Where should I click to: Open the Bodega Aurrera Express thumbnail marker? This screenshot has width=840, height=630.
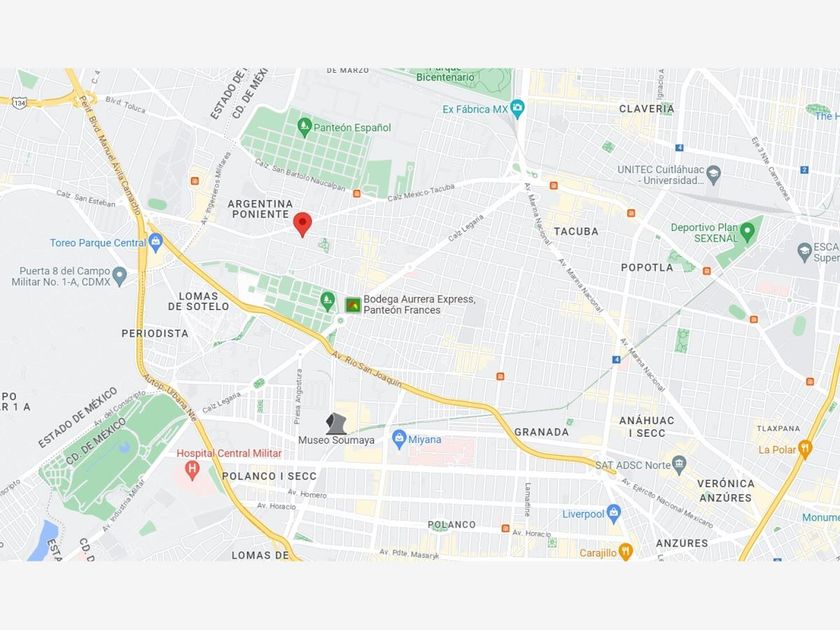tap(353, 305)
